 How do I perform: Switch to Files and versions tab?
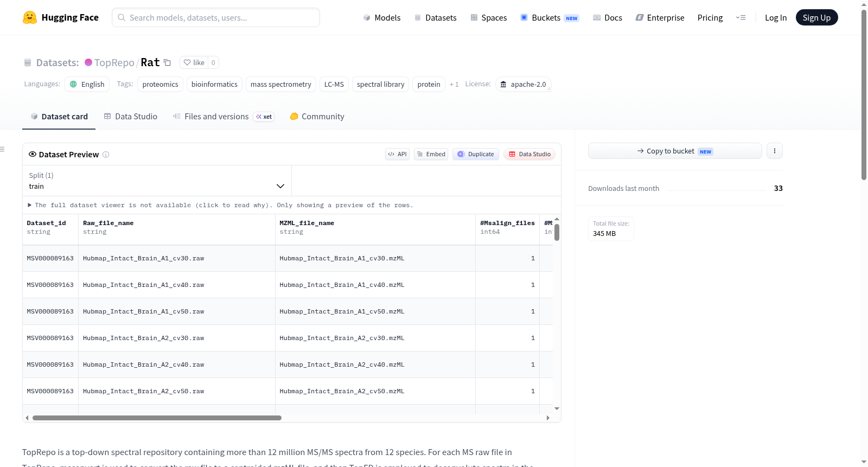224,117
